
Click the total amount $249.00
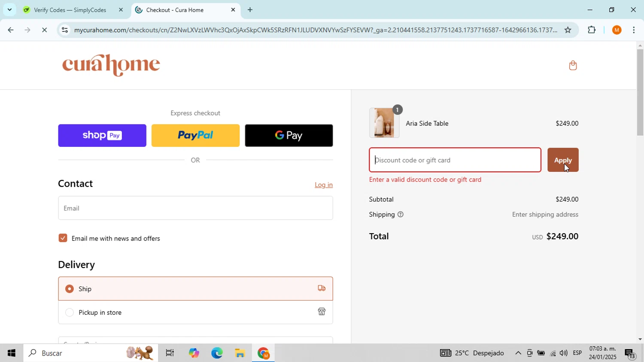coord(562,236)
